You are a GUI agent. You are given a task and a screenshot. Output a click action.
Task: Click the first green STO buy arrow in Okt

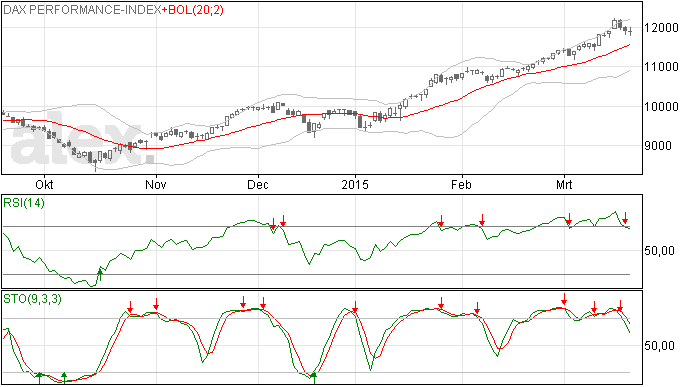point(40,378)
